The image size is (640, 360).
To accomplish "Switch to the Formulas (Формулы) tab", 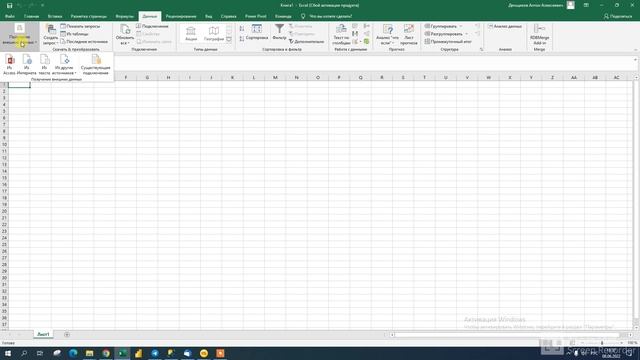I will [x=124, y=16].
